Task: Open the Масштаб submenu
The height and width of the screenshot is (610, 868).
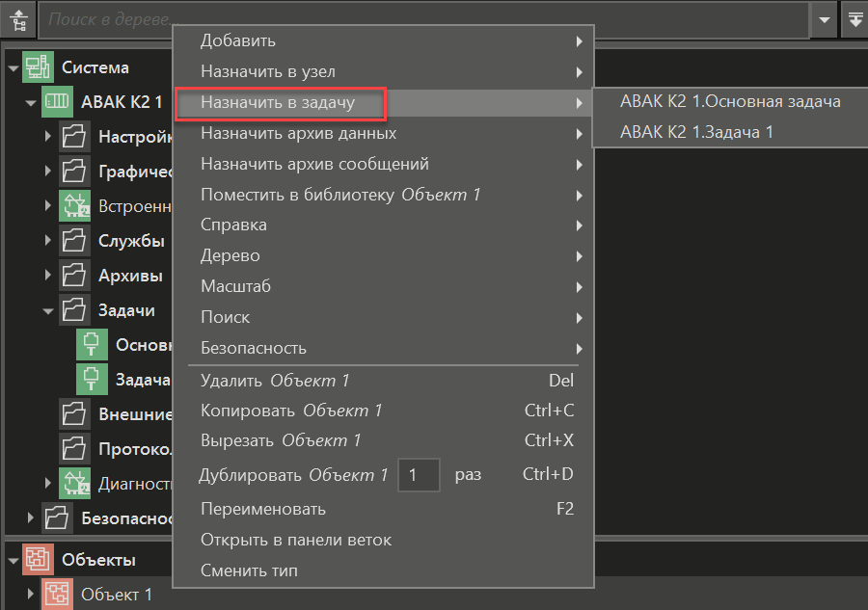Action: click(x=383, y=286)
